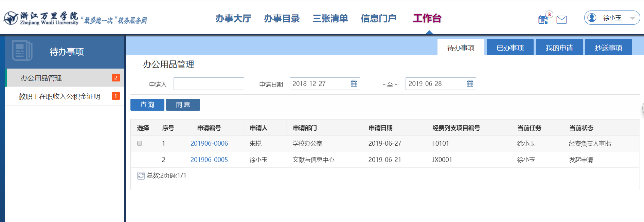Click the refresh icon beside total count
This screenshot has height=222, width=644.
pyautogui.click(x=141, y=175)
